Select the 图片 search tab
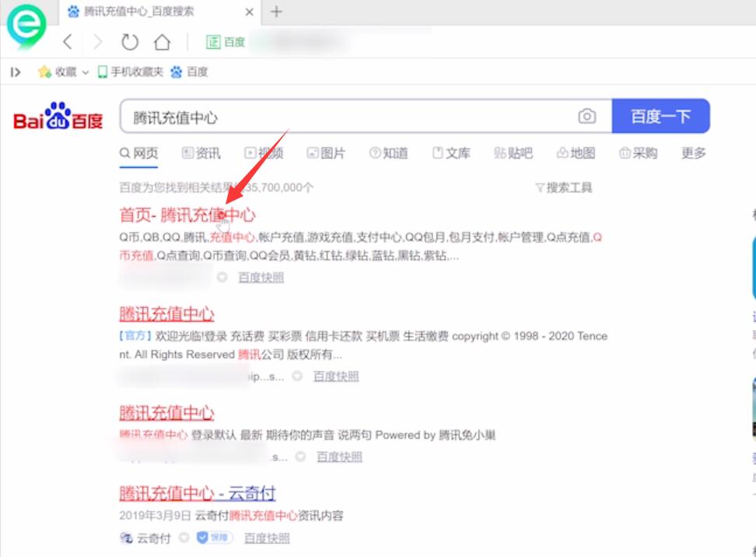Image resolution: width=756 pixels, height=557 pixels. (327, 153)
